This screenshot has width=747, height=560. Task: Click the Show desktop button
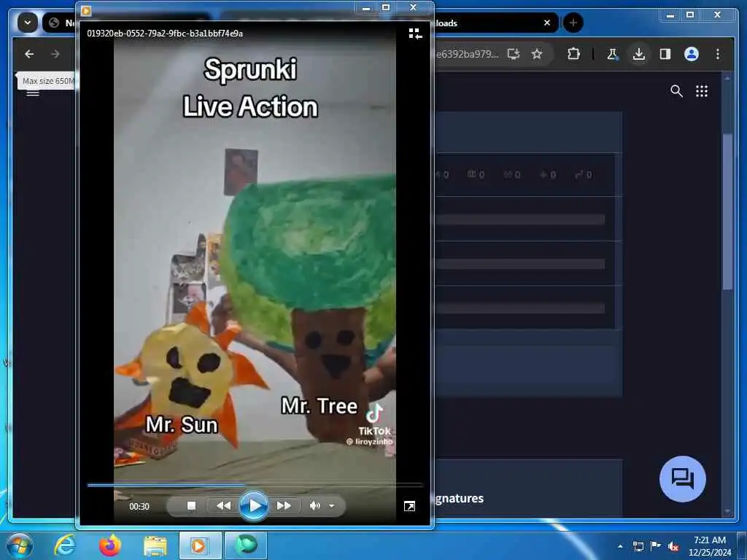(742, 545)
